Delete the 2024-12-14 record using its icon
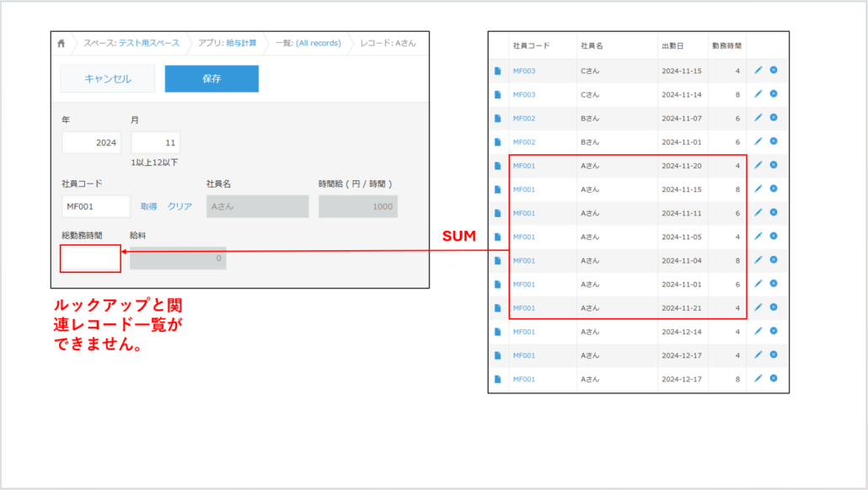This screenshot has height=490, width=868. tap(773, 331)
